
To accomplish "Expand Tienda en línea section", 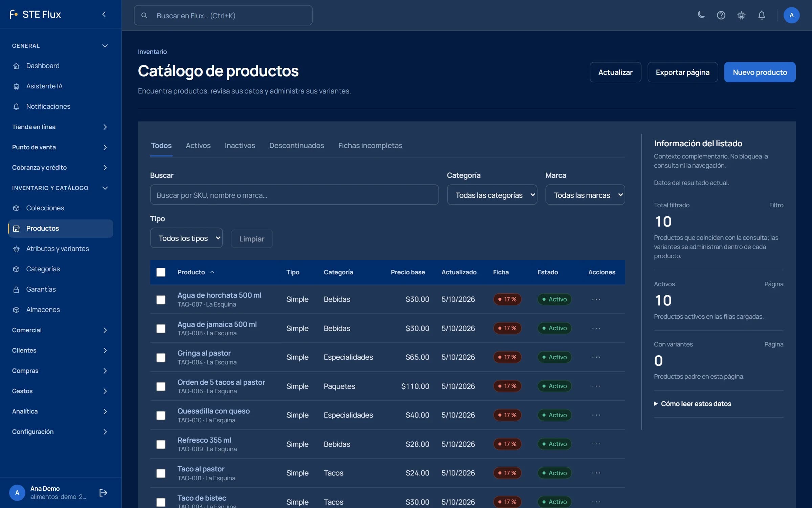I will [61, 127].
